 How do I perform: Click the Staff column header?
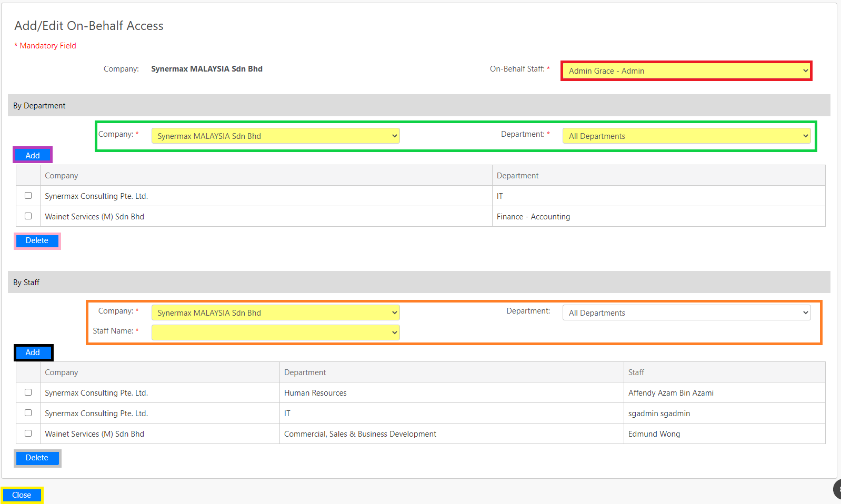tap(724, 372)
